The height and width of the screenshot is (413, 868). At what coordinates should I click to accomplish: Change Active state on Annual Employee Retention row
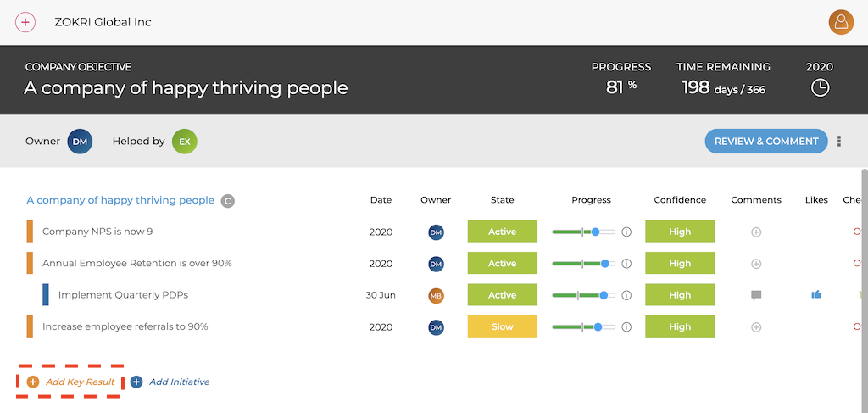[503, 264]
